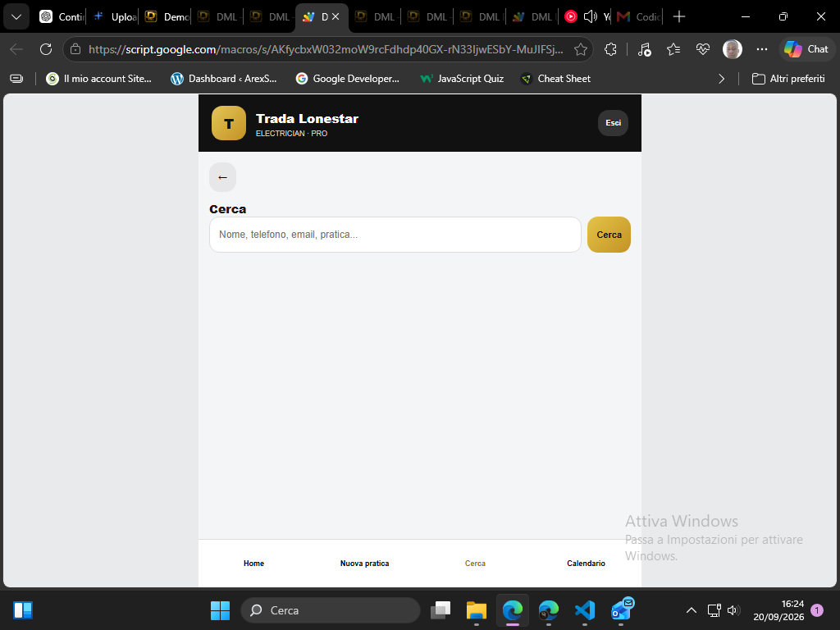Log out with the Esci button
Viewport: 840px width, 630px height.
(x=613, y=123)
